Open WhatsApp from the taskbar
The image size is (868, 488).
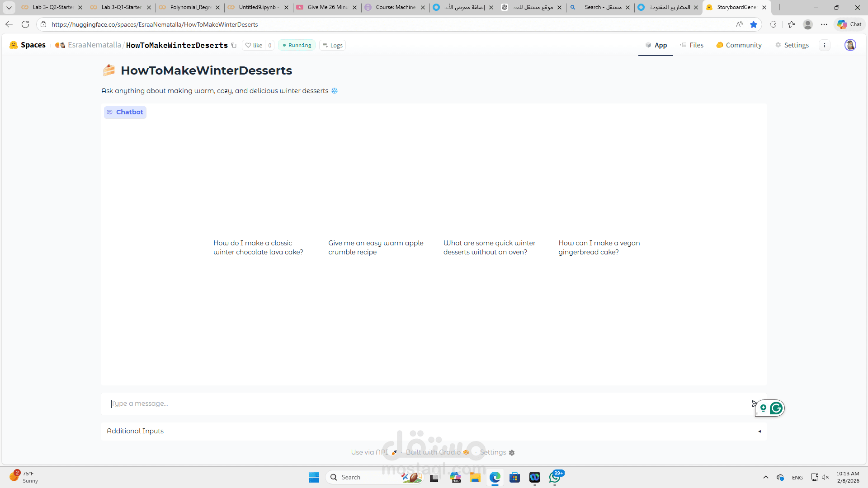[555, 477]
